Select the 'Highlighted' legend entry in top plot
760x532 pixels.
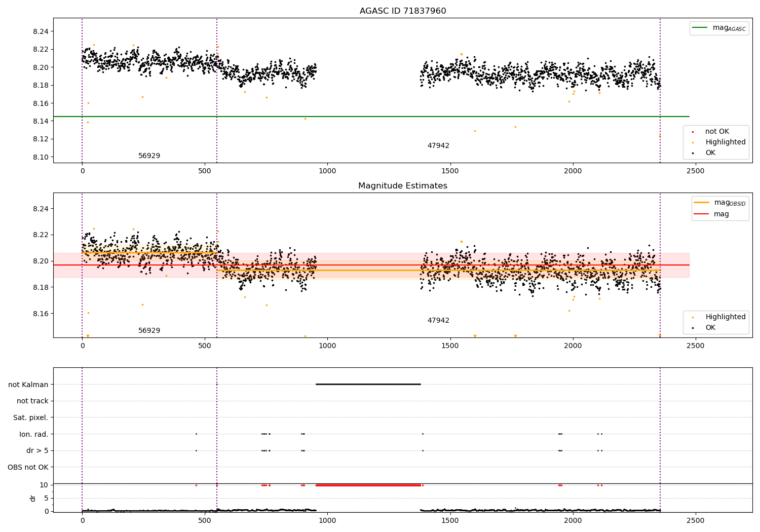click(725, 142)
